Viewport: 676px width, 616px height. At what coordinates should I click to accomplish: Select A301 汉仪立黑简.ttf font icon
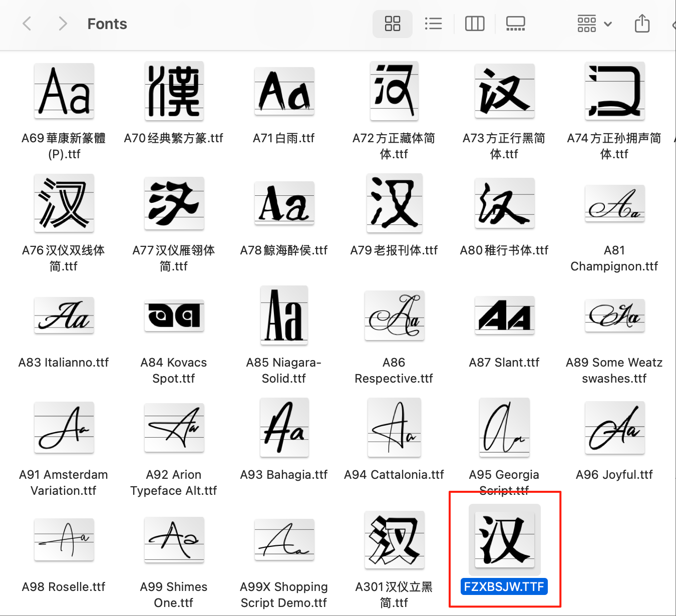tap(395, 540)
